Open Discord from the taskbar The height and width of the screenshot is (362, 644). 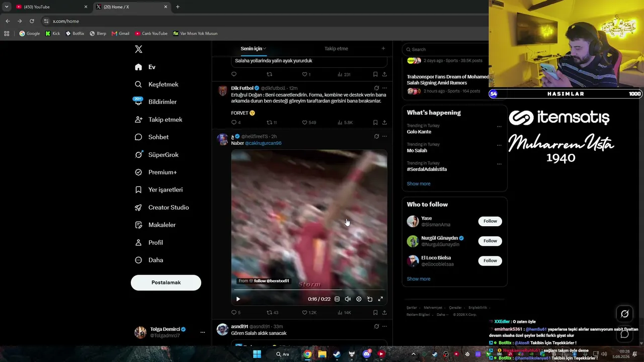click(x=367, y=354)
